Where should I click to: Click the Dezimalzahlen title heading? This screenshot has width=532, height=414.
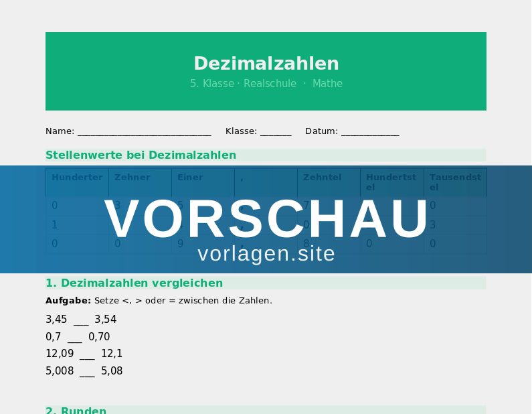click(x=266, y=64)
